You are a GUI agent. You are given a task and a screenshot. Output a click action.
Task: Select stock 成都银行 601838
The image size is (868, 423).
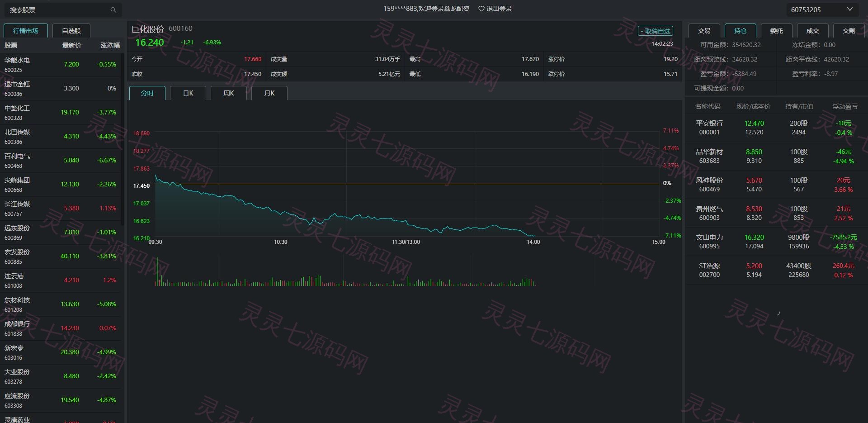click(x=61, y=328)
